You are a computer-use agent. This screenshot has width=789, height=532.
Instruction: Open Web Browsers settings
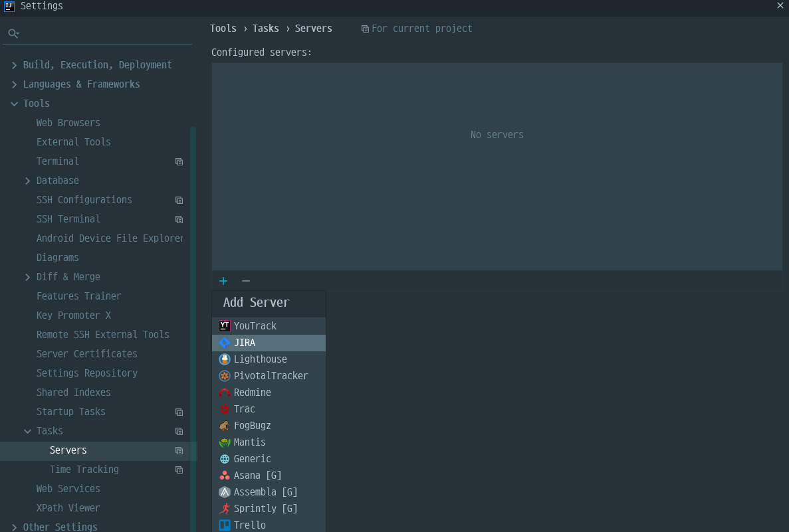tap(68, 123)
